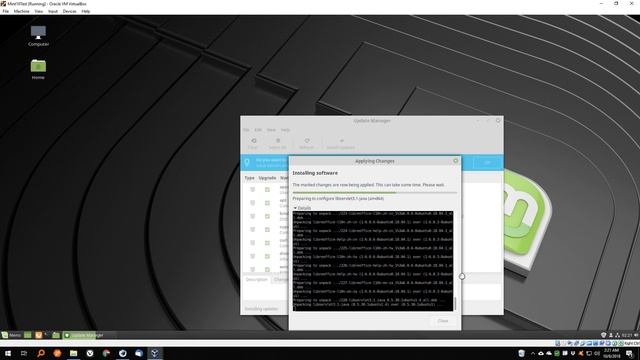Click the network icon in Mint panel tray
The width and height of the screenshot is (640, 360).
618,335
